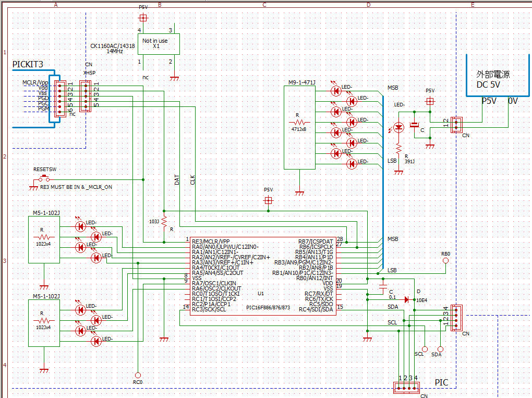The image size is (532, 398).
Task: Select the 0V terminal label
Action: click(x=513, y=101)
